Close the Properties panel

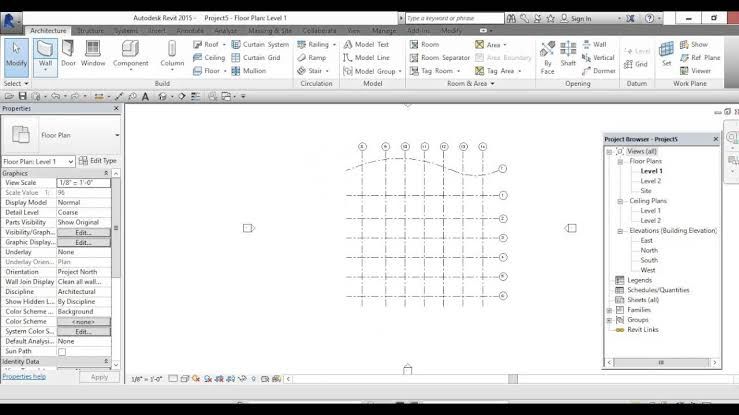(116, 108)
